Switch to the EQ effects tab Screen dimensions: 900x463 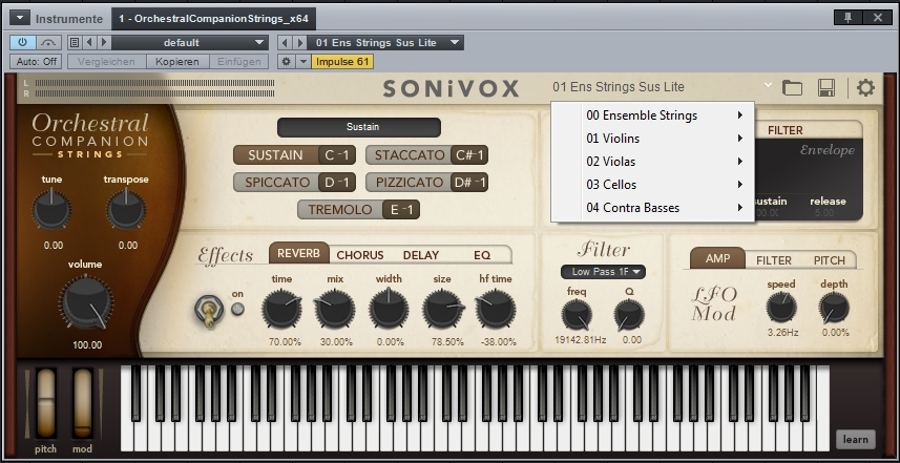482,255
